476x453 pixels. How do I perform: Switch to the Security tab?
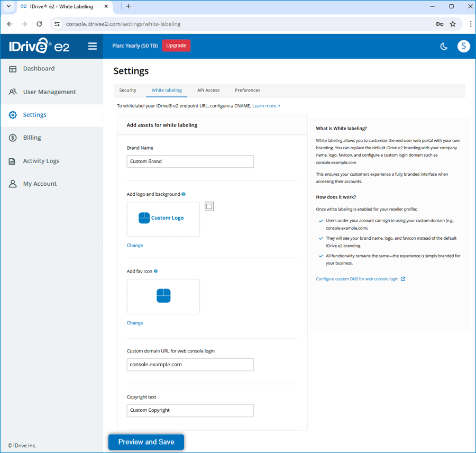tap(127, 90)
